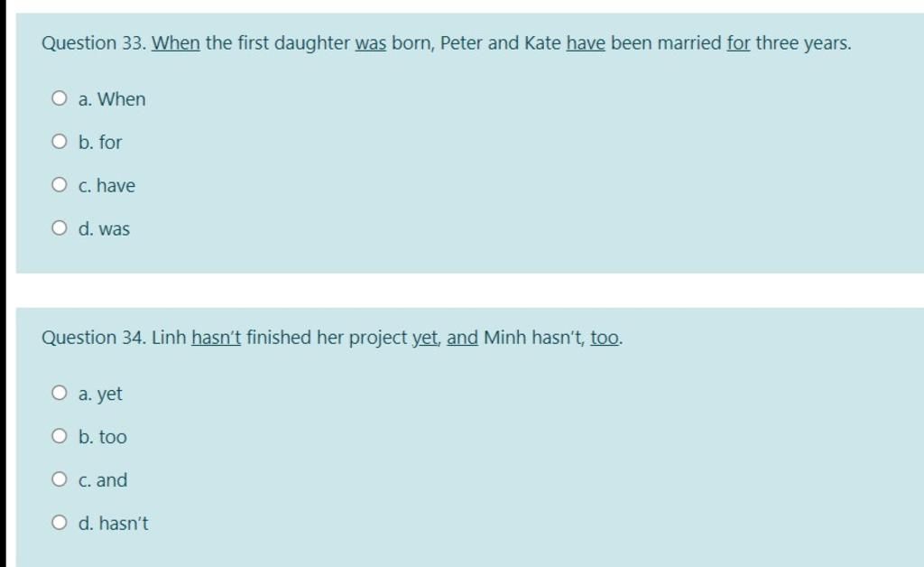Click underlined 'too' ending Question 34 sentence
The width and height of the screenshot is (924, 567).
605,338
